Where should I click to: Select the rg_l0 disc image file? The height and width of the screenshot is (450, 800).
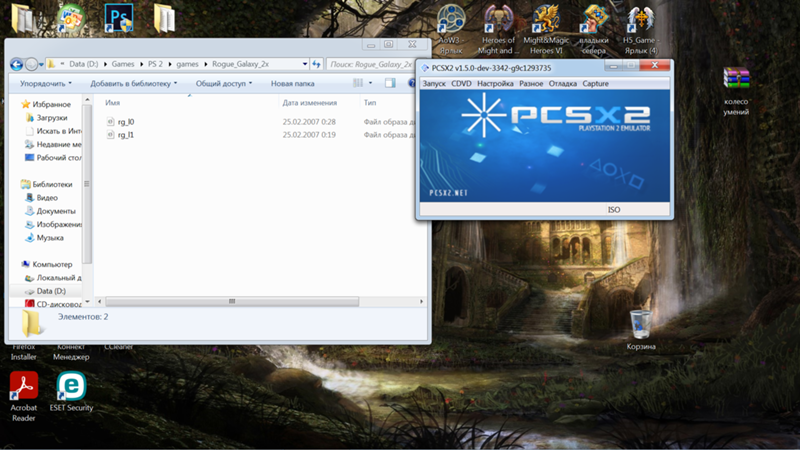point(125,121)
